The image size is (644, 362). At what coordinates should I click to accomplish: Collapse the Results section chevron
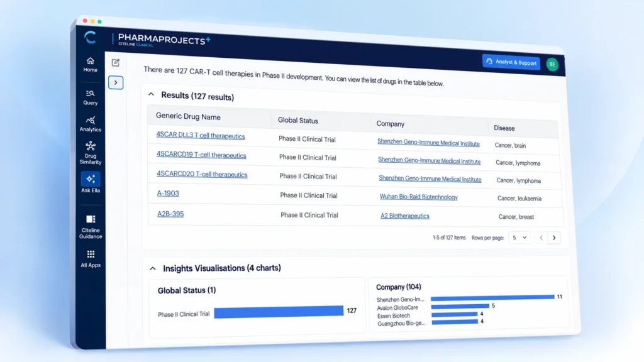(x=151, y=94)
